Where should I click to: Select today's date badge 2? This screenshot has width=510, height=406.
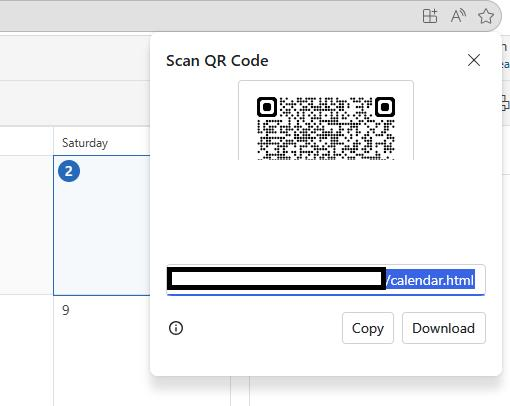69,171
